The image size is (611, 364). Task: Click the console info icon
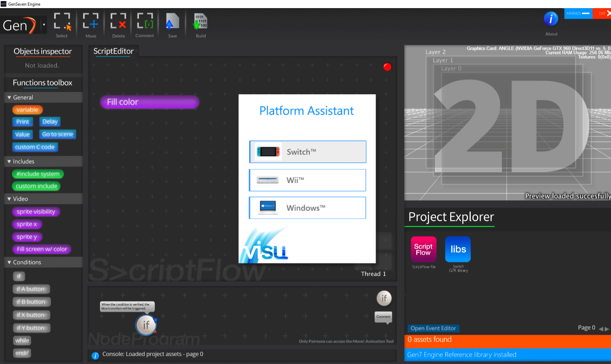point(95,356)
